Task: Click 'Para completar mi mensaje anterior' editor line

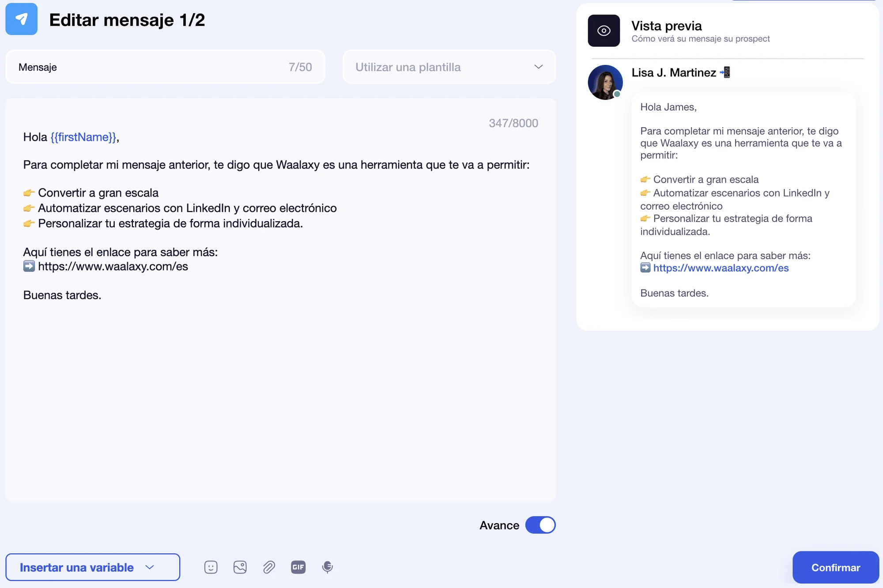Action: (x=276, y=165)
